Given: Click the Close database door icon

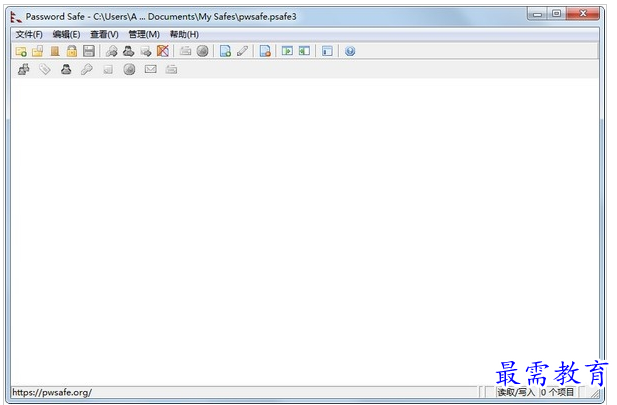Looking at the screenshot, I should [55, 51].
